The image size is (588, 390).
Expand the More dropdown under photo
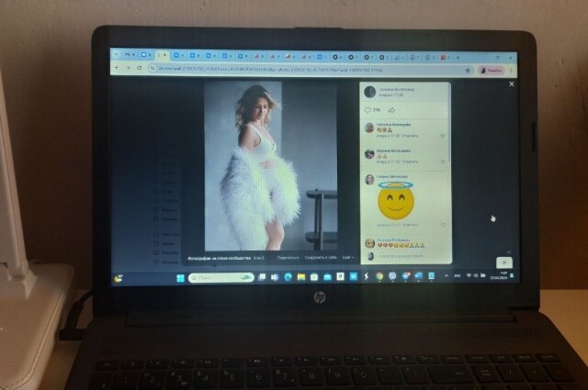coord(347,257)
